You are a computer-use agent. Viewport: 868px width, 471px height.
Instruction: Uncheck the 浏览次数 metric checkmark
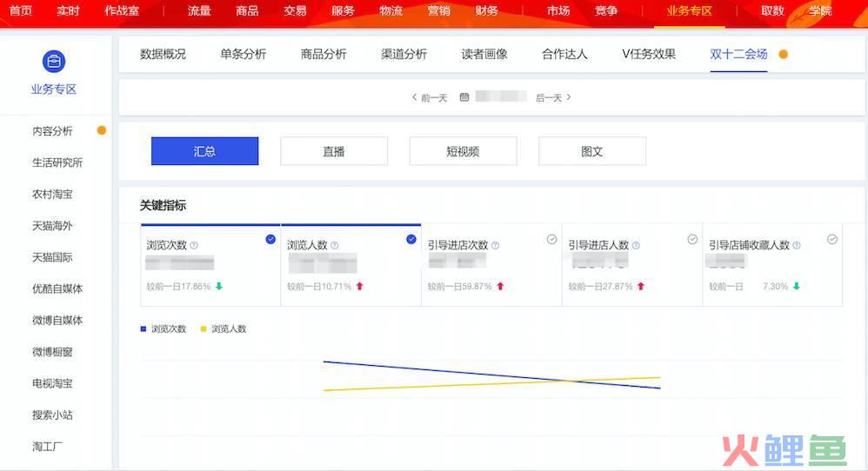click(x=270, y=239)
